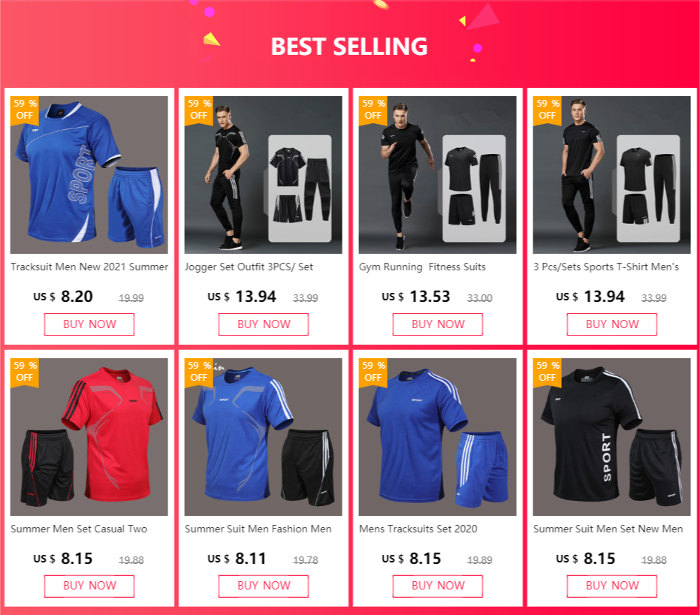Click the 59% OFF badge on Gym Running item
Viewport: 700px width, 615px height.
[x=373, y=110]
